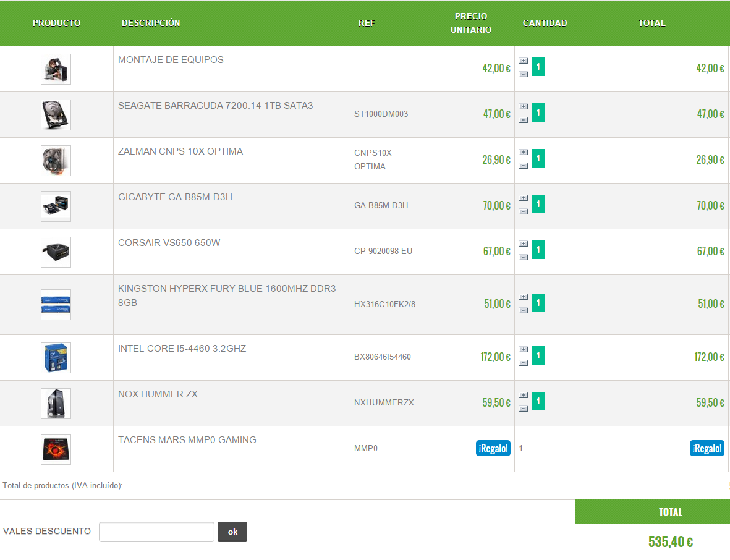730x560 pixels.
Task: Open the Zalman CPU cooler thumbnail
Action: pos(56,161)
